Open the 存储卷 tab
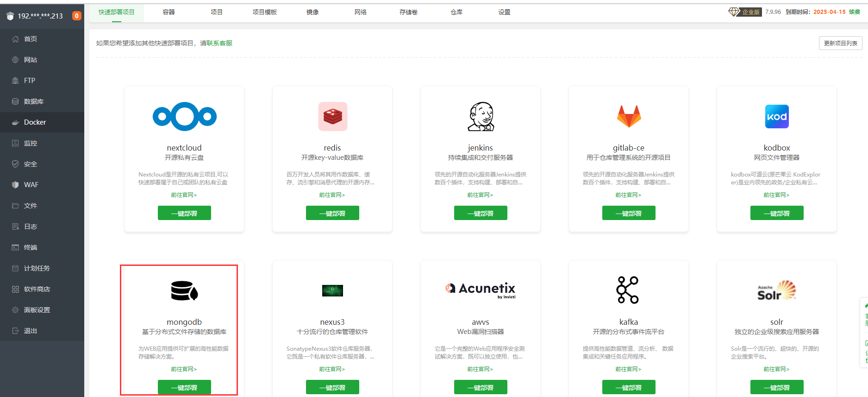The image size is (868, 397). pos(408,12)
